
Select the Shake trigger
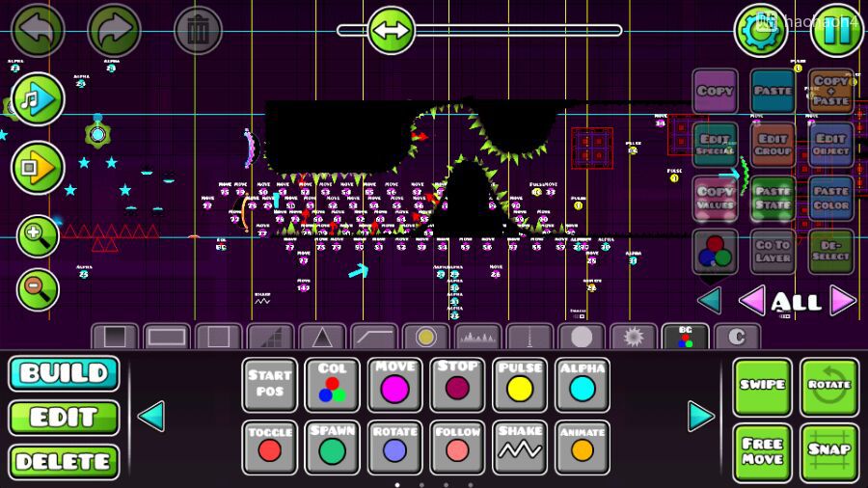(x=520, y=447)
